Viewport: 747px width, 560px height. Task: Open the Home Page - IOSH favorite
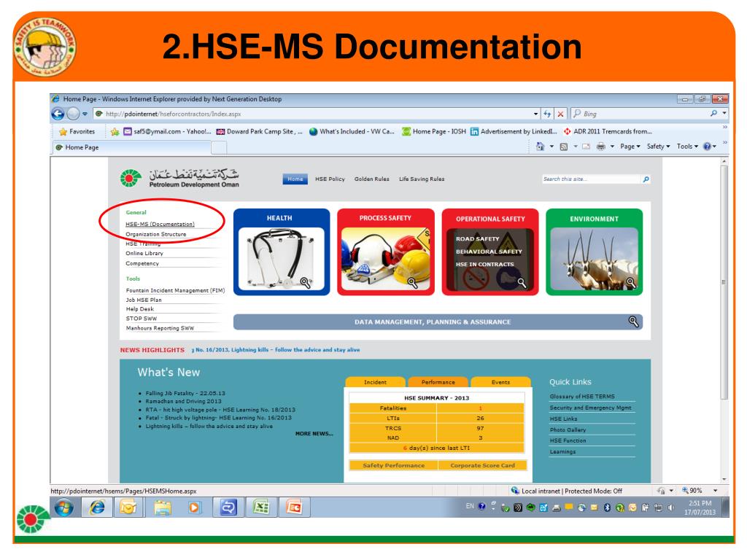434,131
